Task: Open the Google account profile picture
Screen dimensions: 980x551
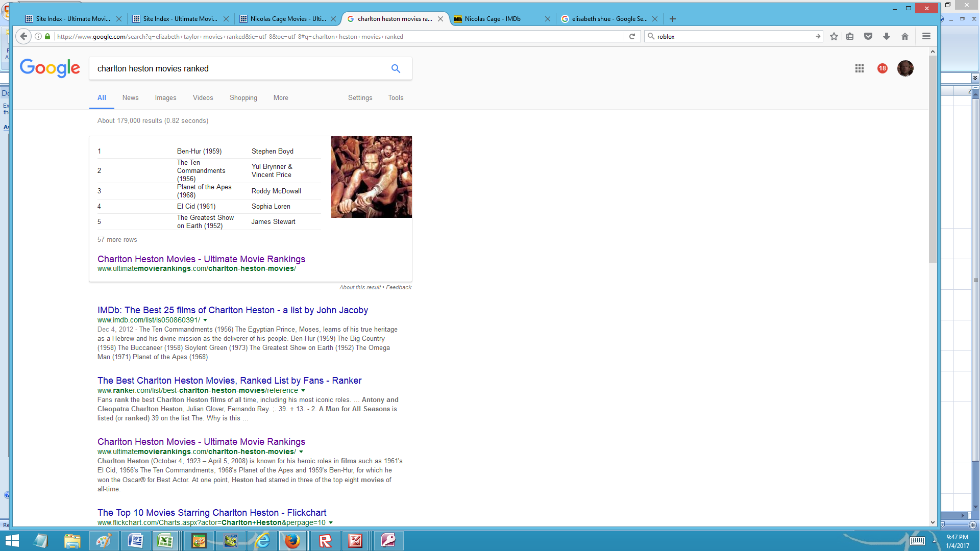Action: pyautogui.click(x=905, y=68)
